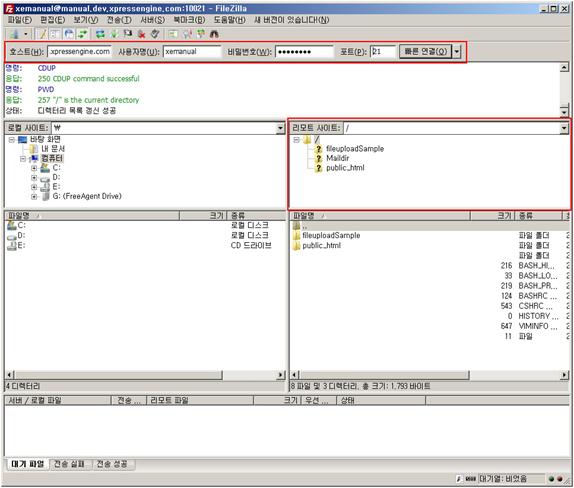
Task: Open the 리모트 사이트 path dropdown
Action: [x=564, y=128]
